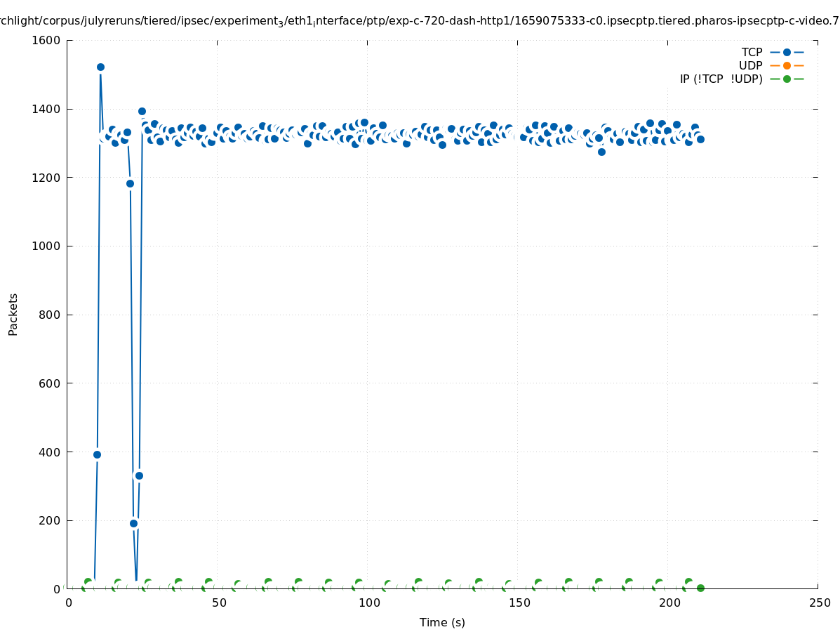840x632 pixels.
Task: Click the green IP legend marker
Action: point(787,79)
